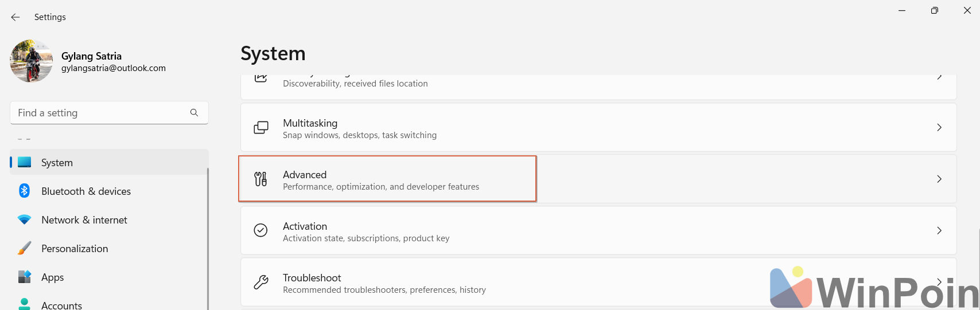Screen dimensions: 980x310
Task: Click the back arrow in Settings header
Action: click(15, 17)
